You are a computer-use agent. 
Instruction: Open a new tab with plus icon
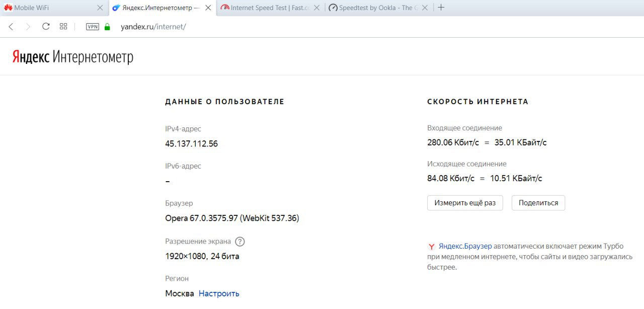[x=441, y=8]
